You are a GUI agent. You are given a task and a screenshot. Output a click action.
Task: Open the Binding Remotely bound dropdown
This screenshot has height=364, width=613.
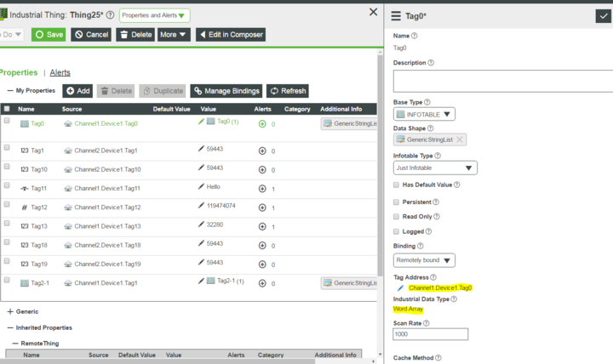[424, 260]
